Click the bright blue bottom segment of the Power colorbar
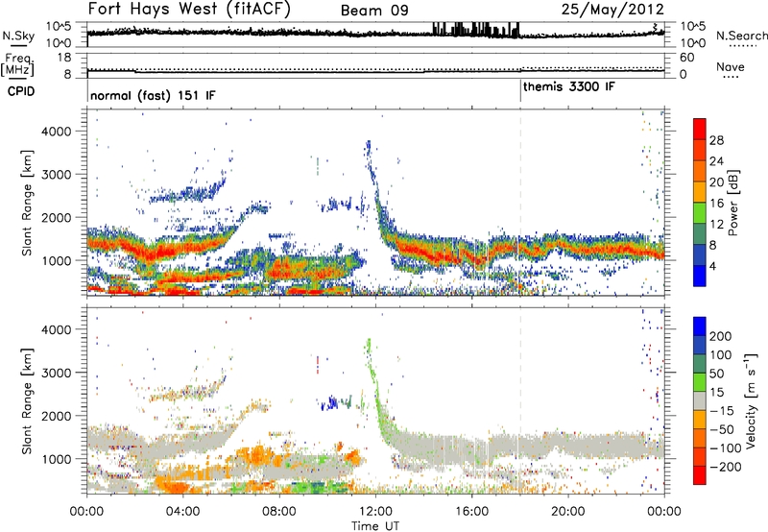Screen dimensions: 768x532 pos(700,276)
